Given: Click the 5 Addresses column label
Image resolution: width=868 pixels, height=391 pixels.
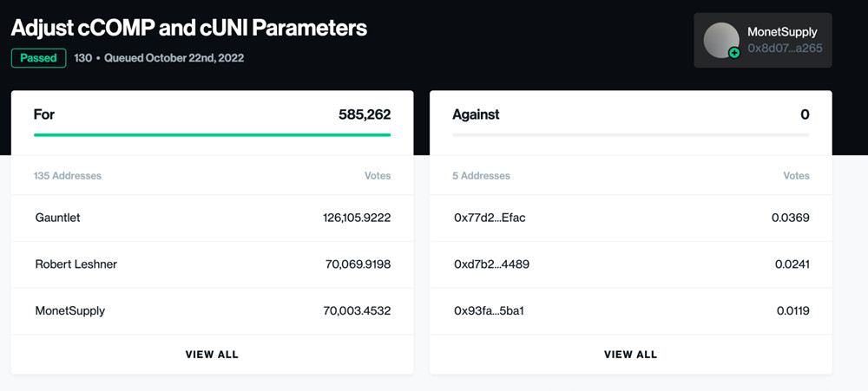Looking at the screenshot, I should [481, 176].
